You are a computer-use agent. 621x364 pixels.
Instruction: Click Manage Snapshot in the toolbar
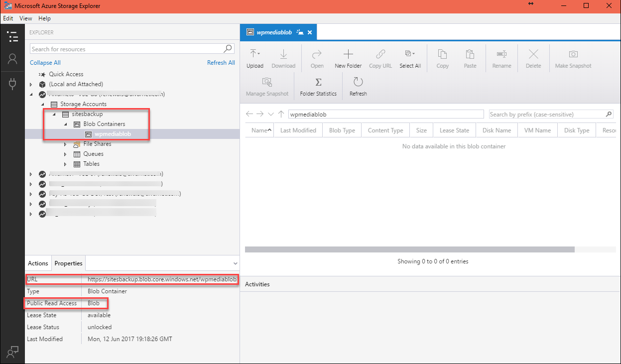tap(267, 87)
